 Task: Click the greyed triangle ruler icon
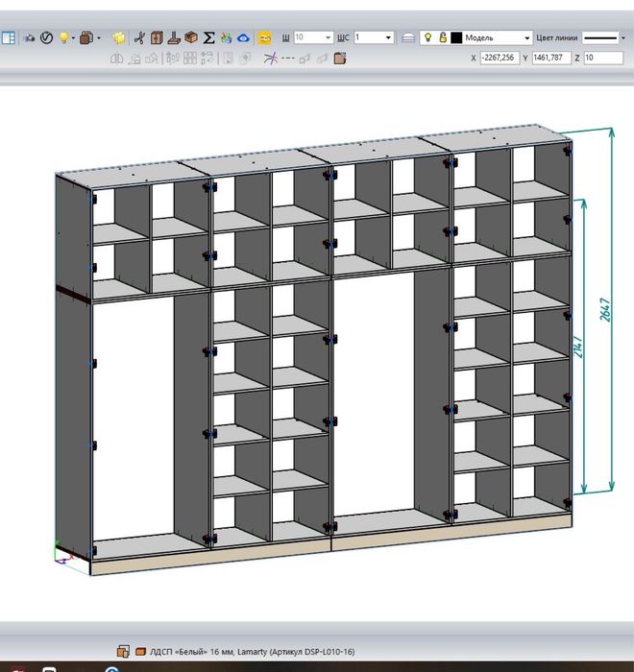pyautogui.click(x=134, y=59)
